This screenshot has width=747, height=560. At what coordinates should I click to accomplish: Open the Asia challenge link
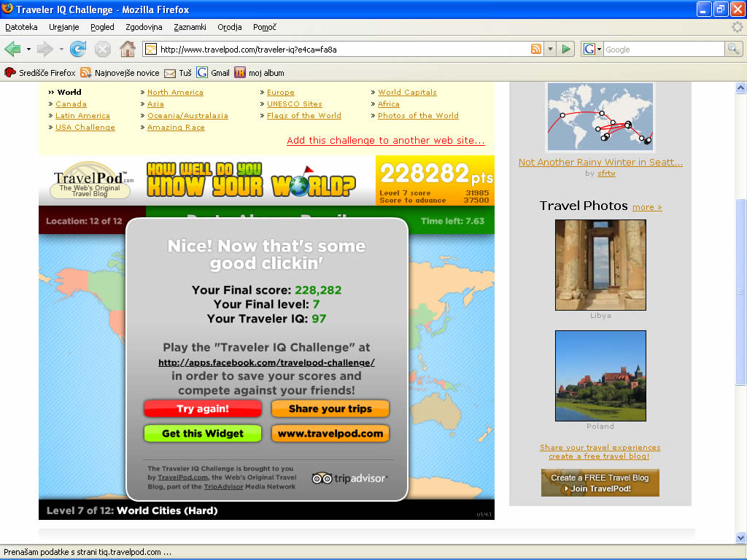click(155, 104)
